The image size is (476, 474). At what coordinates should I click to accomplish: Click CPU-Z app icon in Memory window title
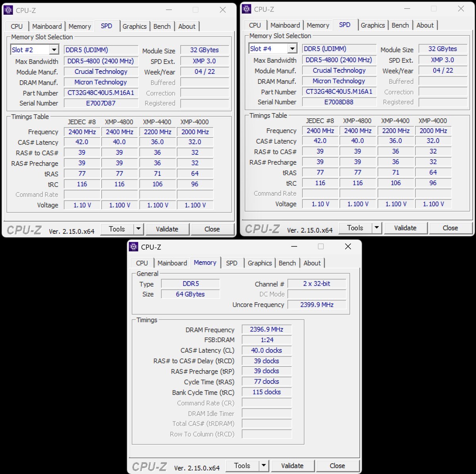coord(134,247)
